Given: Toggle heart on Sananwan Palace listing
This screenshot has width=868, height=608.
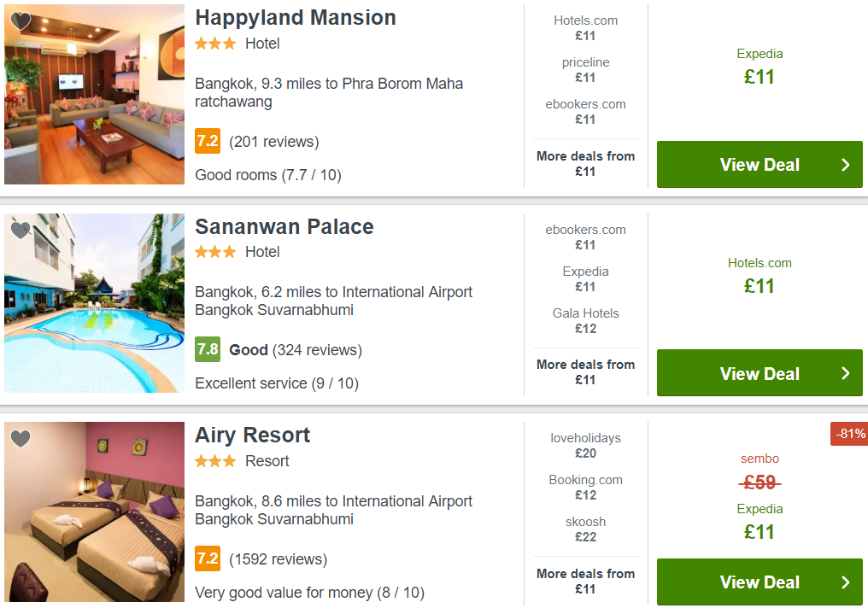Looking at the screenshot, I should [x=21, y=230].
